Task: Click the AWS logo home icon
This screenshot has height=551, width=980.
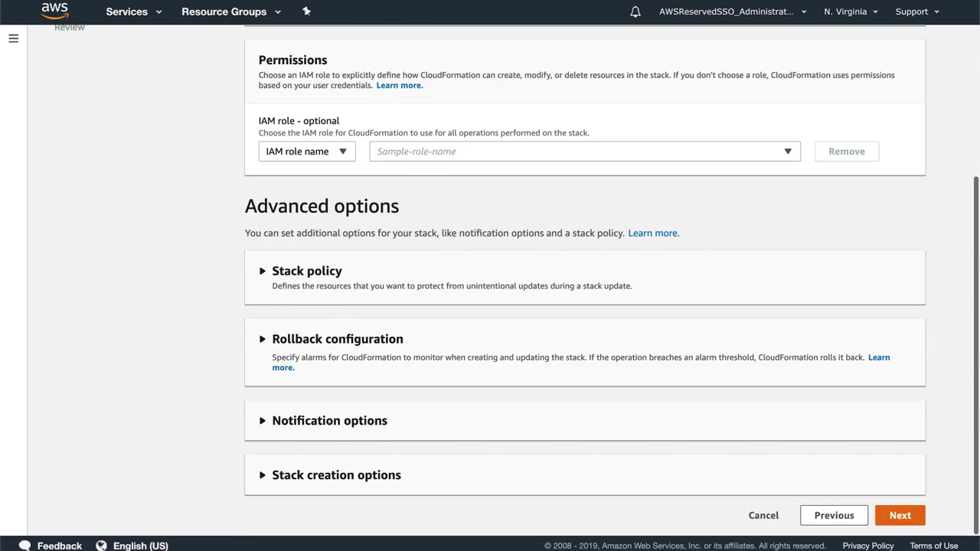Action: pos(54,11)
